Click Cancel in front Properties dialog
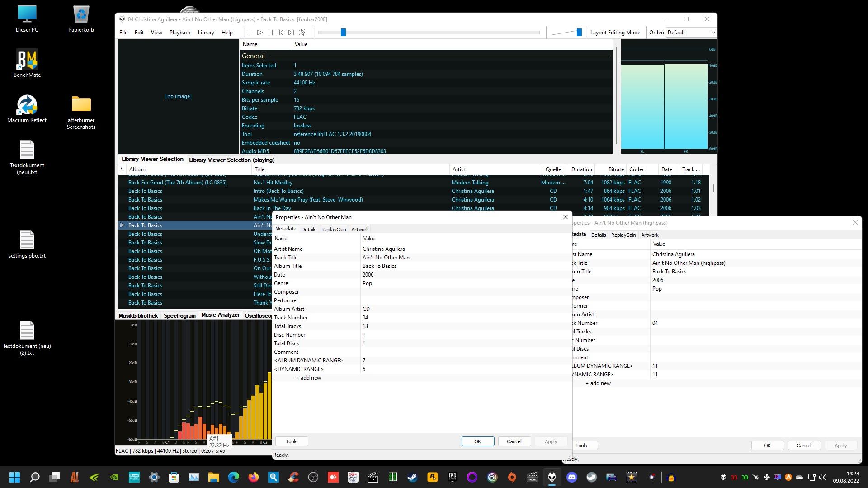The image size is (868, 488). pos(514,441)
